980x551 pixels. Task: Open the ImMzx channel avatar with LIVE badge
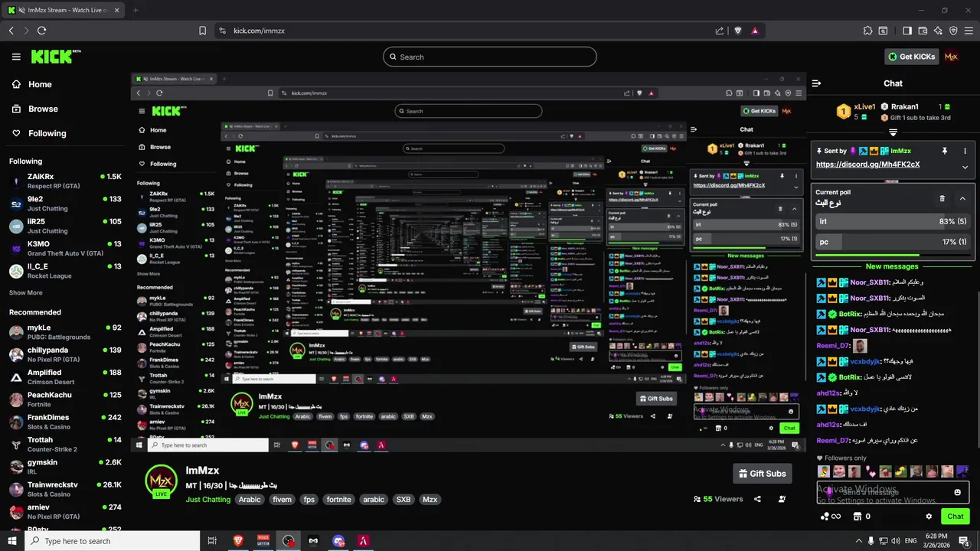click(161, 481)
